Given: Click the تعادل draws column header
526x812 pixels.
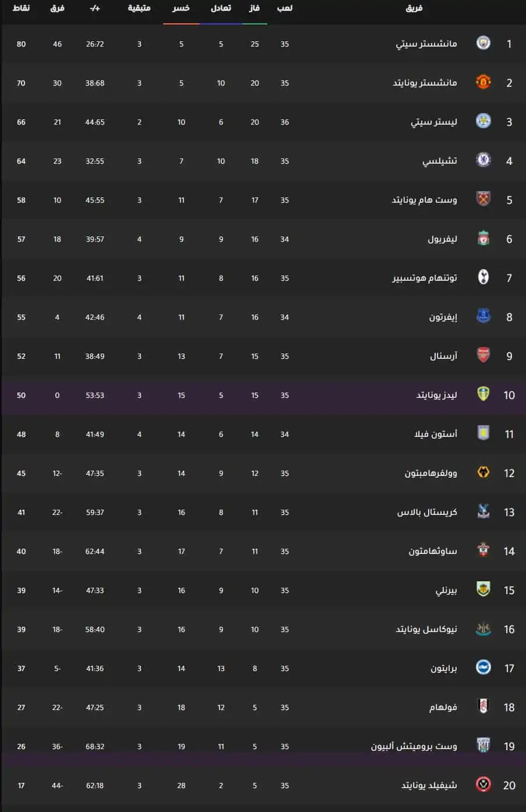Looking at the screenshot, I should 221,8.
